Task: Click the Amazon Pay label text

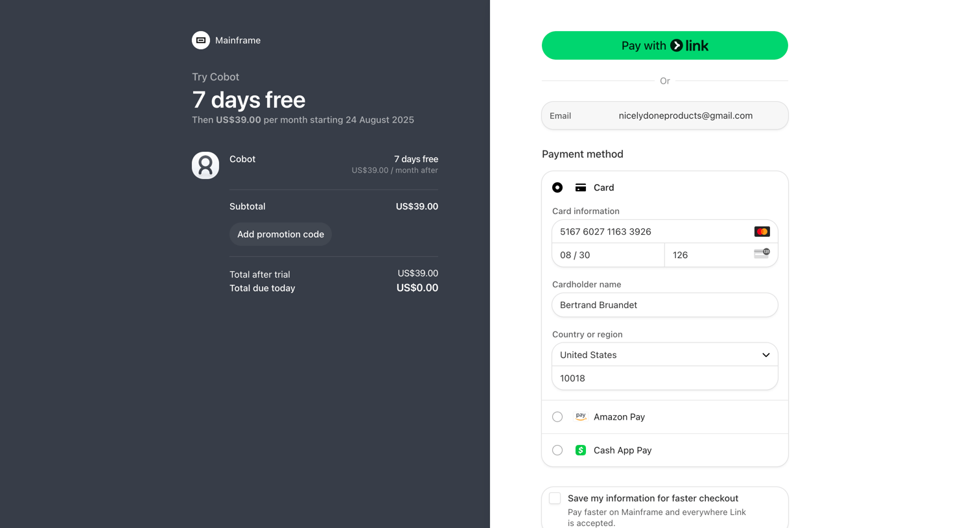Action: [x=619, y=417]
